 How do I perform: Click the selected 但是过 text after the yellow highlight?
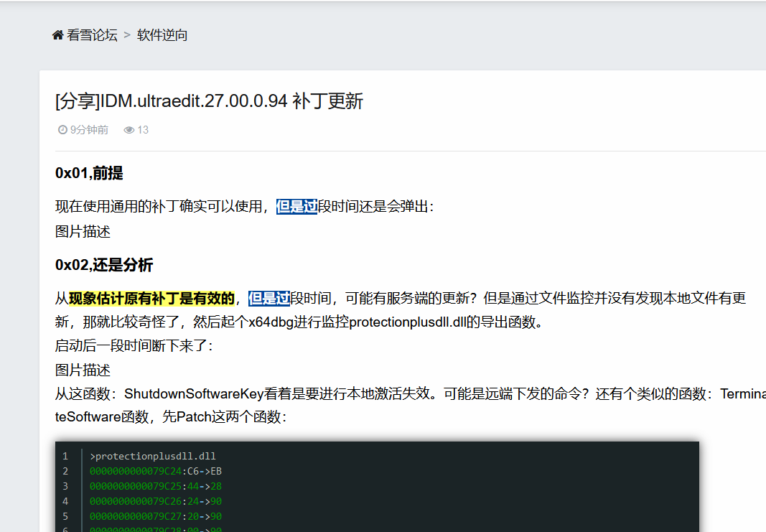(x=269, y=298)
